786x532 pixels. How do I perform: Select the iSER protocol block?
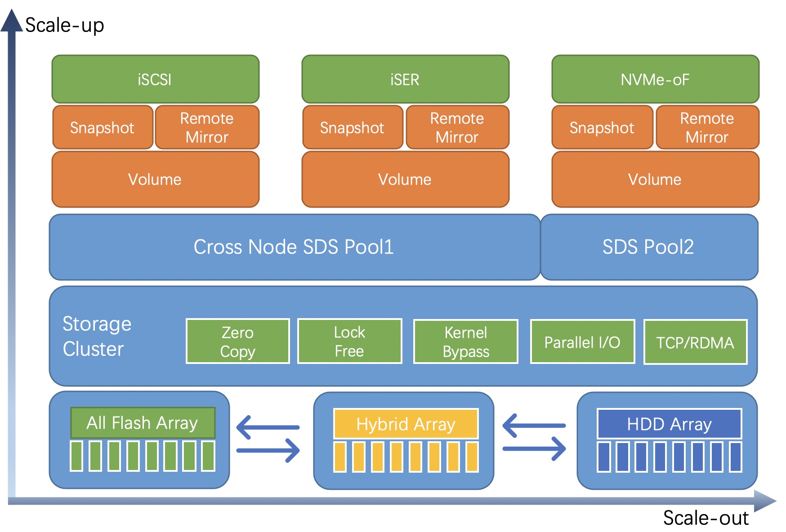tap(406, 80)
